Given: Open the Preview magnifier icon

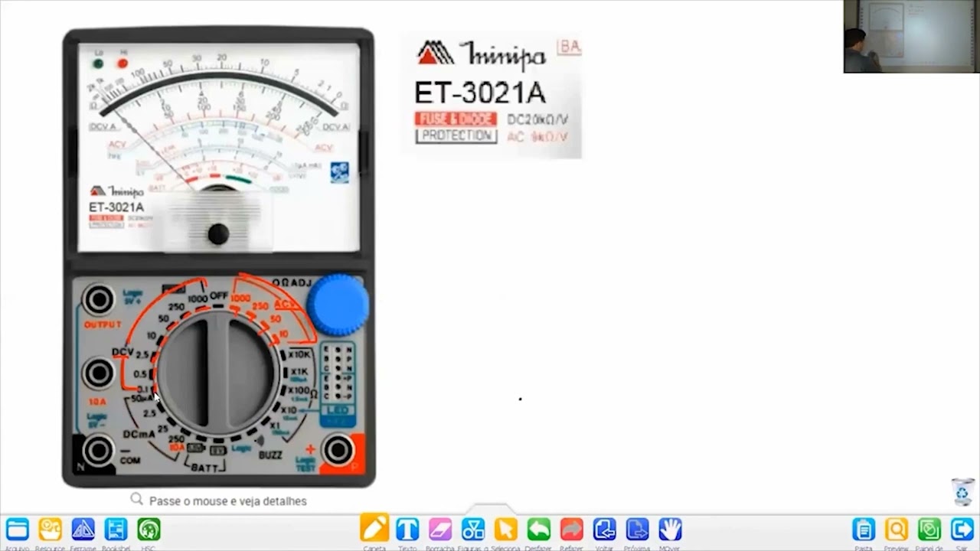Looking at the screenshot, I should coord(897,529).
